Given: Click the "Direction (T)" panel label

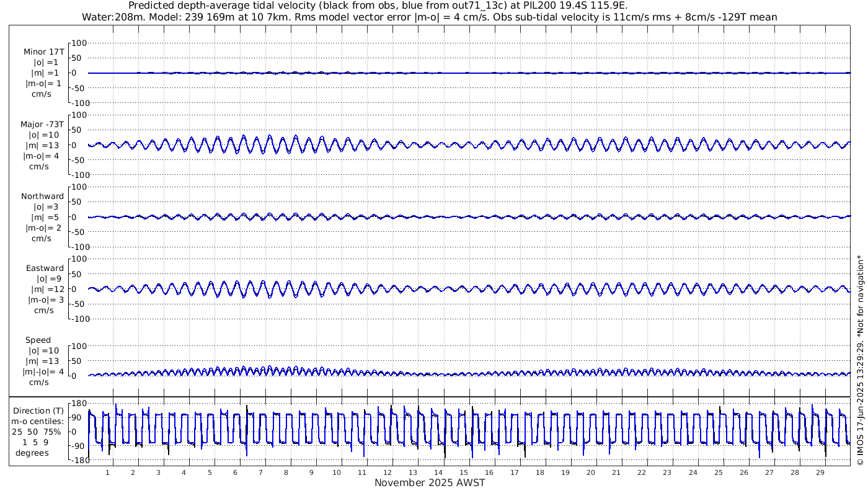Looking at the screenshot, I should pos(38,410).
